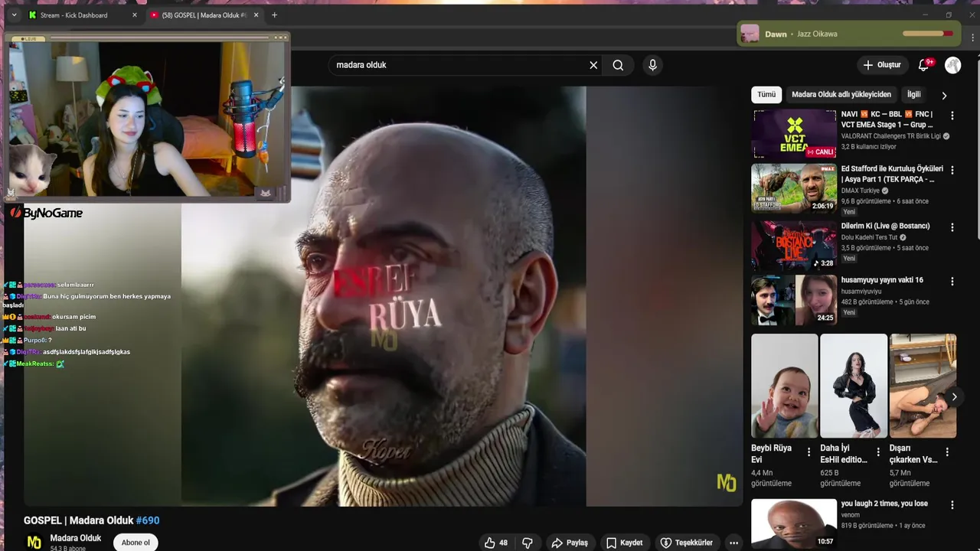Show more filter chips with arrow

pos(944,96)
